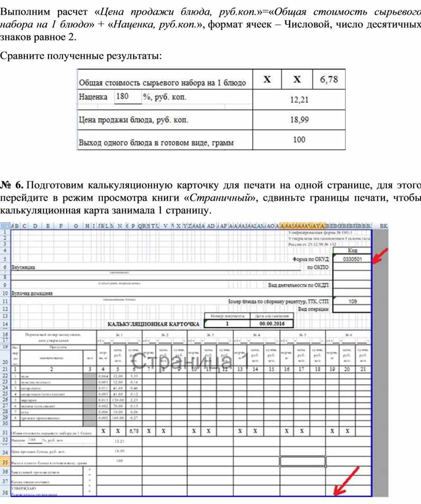Select row 21 header

coord(5,369)
